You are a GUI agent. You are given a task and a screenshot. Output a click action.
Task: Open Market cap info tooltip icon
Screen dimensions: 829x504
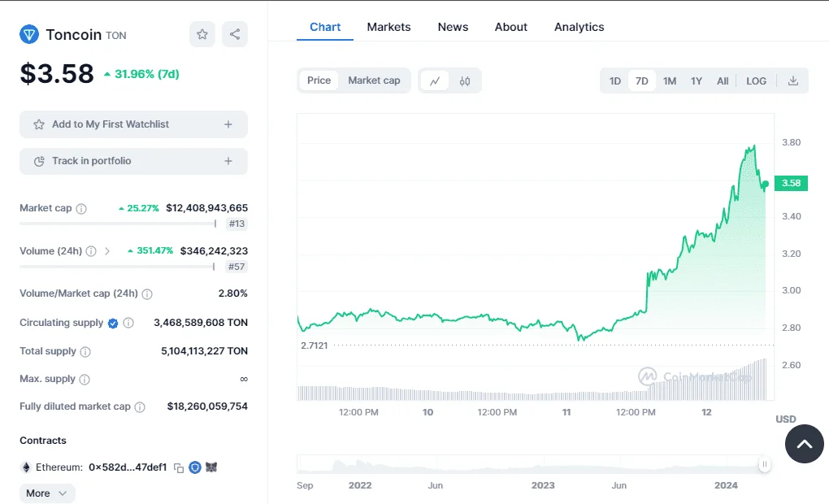[81, 209]
